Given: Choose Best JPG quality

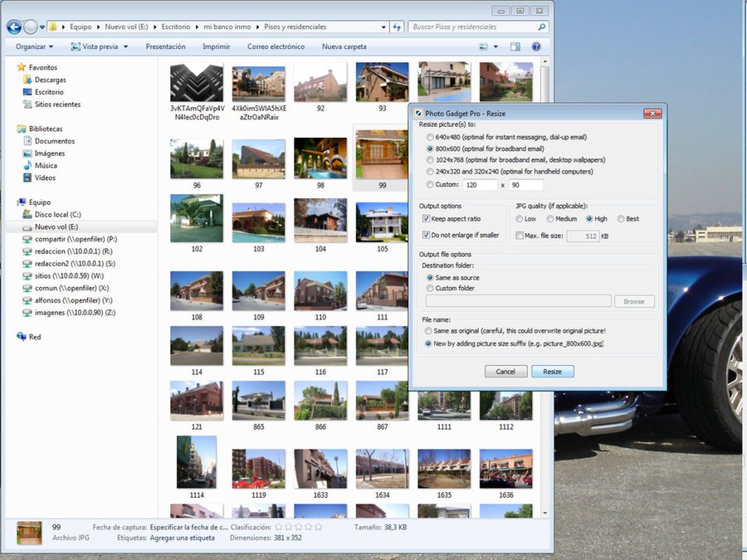Looking at the screenshot, I should tap(619, 219).
